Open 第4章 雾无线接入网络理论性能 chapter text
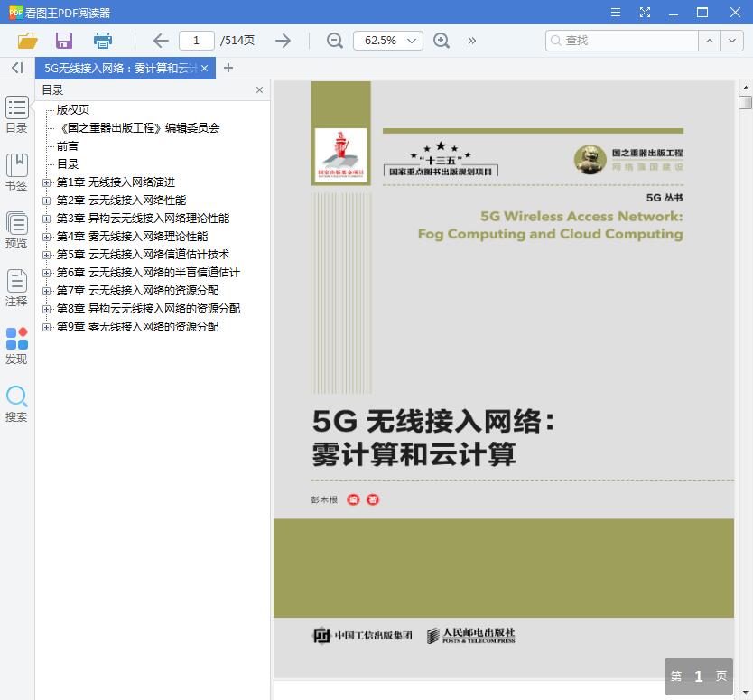 tap(132, 237)
